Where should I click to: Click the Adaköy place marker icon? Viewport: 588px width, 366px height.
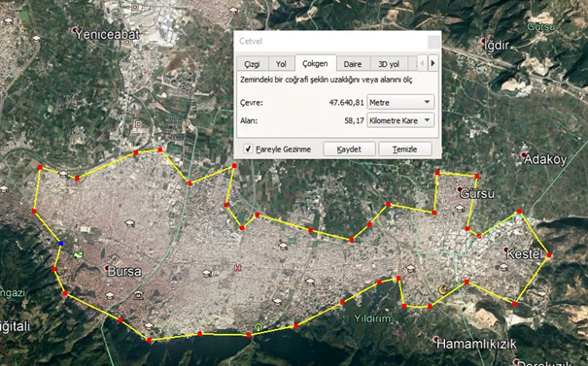[524, 154]
